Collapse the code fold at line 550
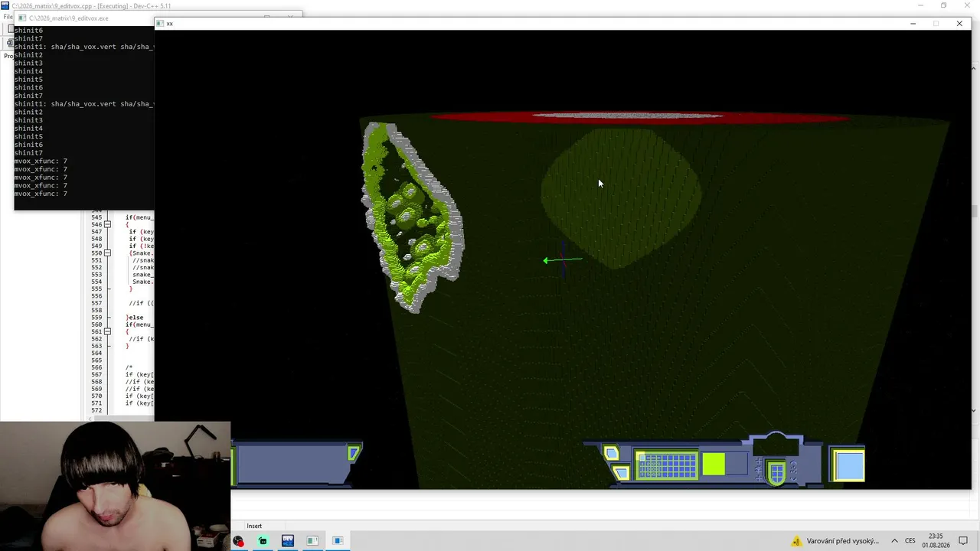Viewport: 980px width, 551px height. click(x=107, y=253)
